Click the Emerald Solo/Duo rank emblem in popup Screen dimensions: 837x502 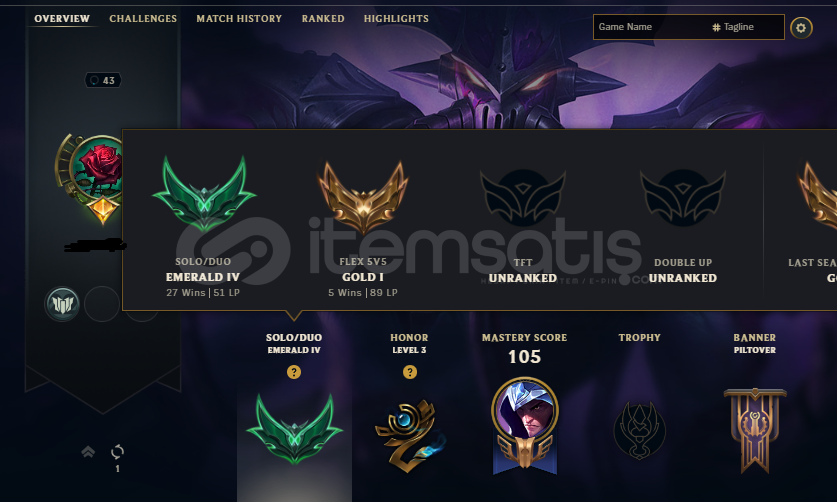click(x=203, y=194)
